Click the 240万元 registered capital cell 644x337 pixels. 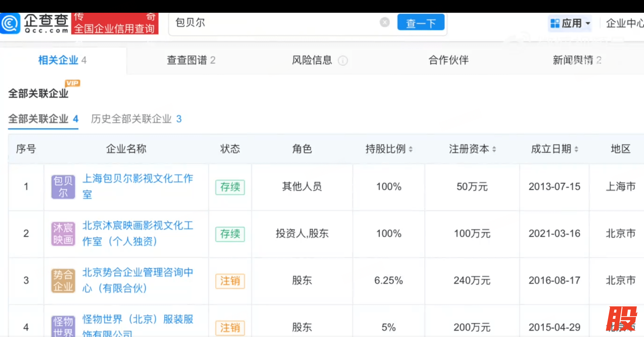[x=472, y=281]
